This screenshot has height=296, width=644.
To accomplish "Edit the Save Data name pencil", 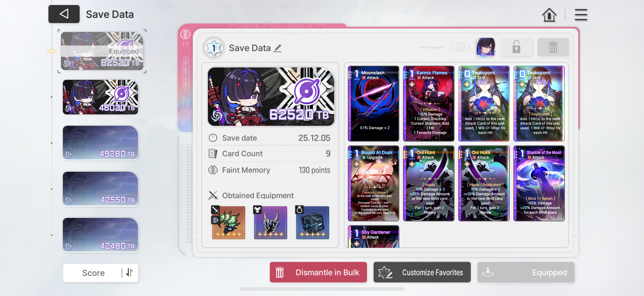I will [277, 48].
